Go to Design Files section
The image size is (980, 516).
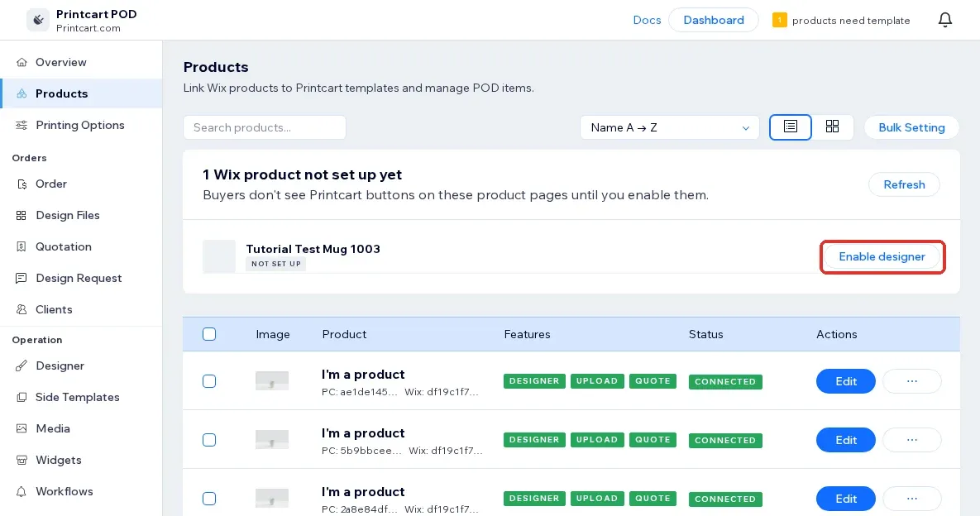tap(81, 215)
